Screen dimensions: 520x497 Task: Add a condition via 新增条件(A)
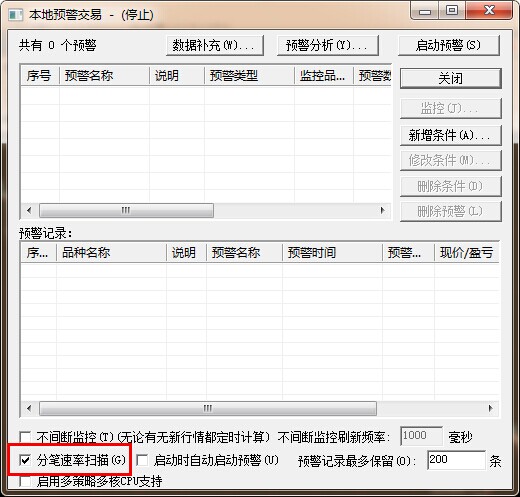coord(451,135)
